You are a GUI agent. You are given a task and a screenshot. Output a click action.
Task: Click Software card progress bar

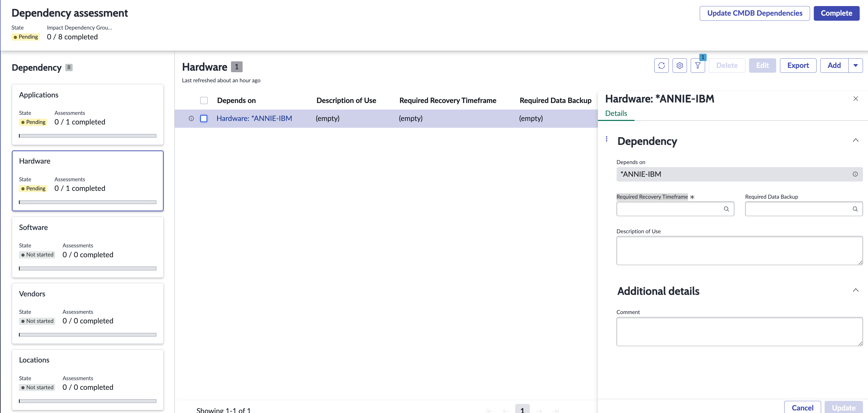88,268
